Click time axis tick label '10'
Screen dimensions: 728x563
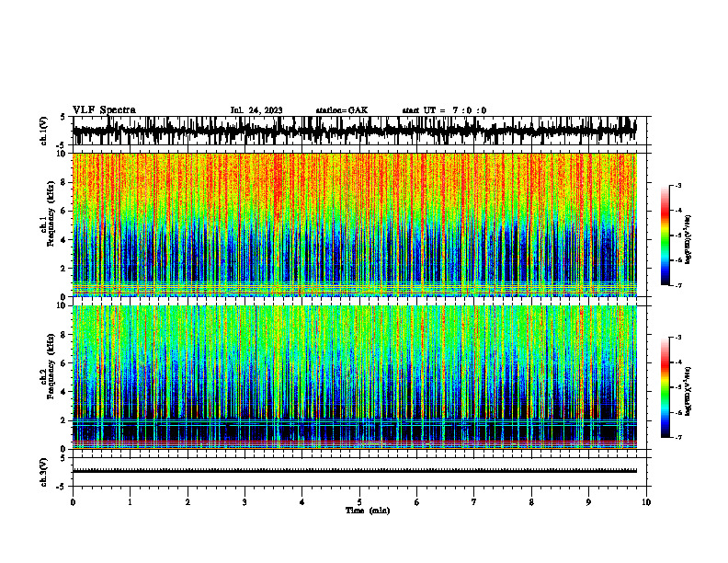click(x=646, y=502)
